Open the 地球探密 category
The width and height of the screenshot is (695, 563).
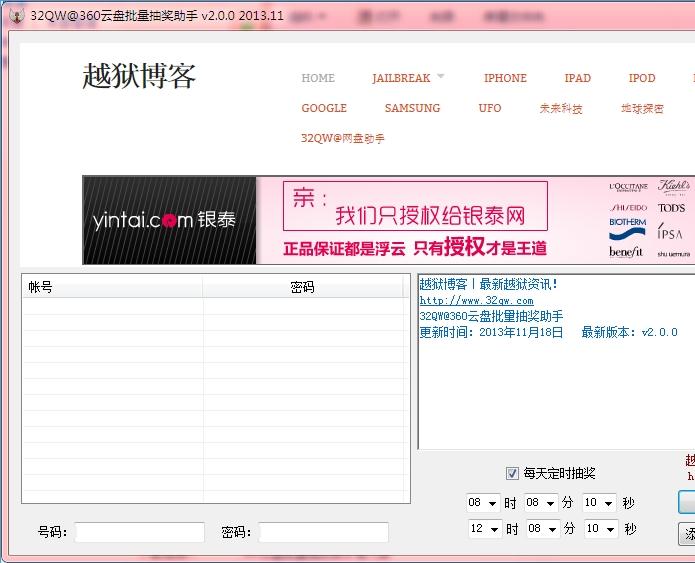(x=642, y=108)
